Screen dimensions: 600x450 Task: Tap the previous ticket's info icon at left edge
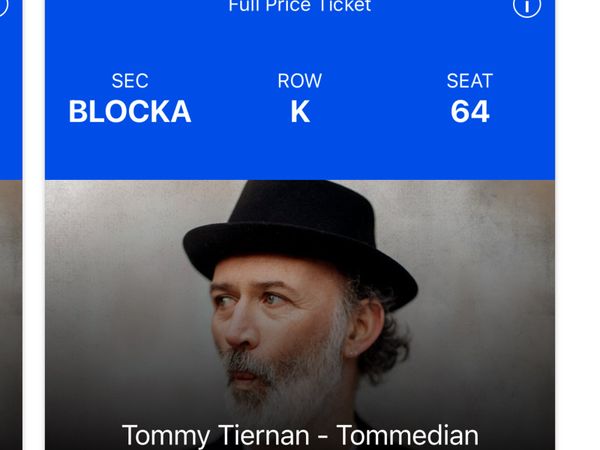pyautogui.click(x=3, y=8)
